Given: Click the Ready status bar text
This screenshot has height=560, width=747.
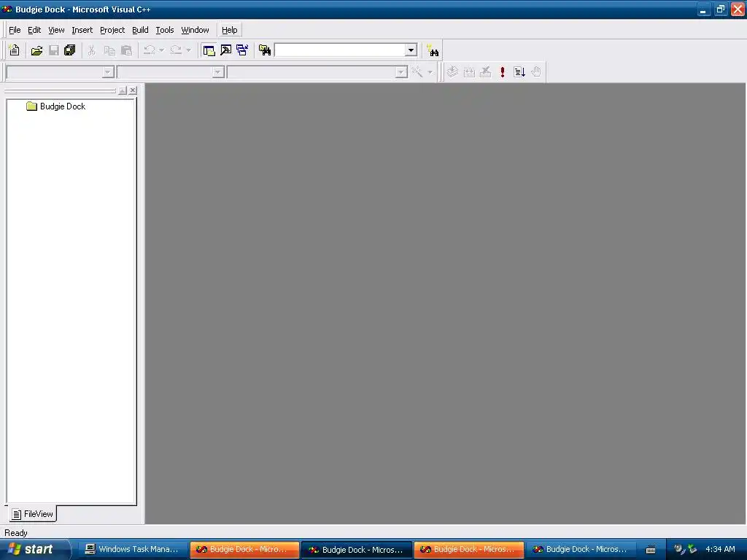Looking at the screenshot, I should 16,533.
